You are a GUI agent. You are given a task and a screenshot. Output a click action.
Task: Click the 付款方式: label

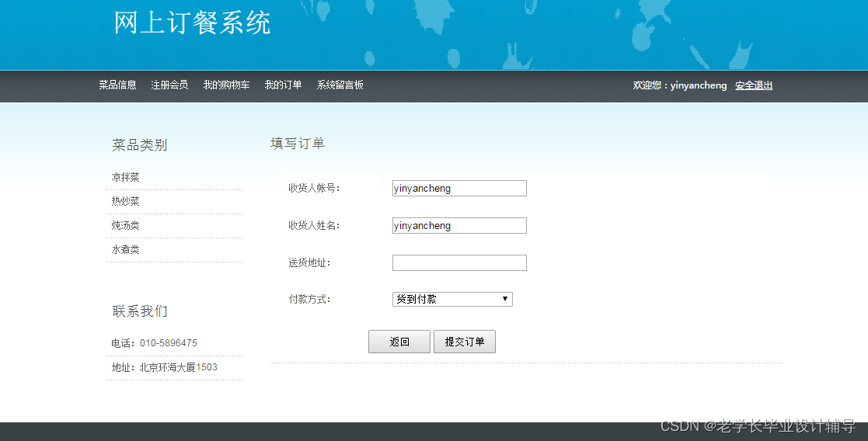click(x=309, y=300)
